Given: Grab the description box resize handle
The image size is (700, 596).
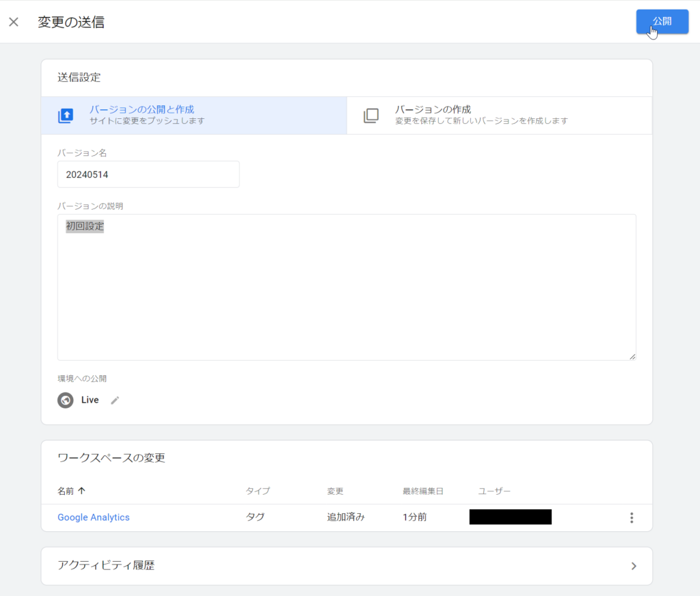Looking at the screenshot, I should 632,356.
